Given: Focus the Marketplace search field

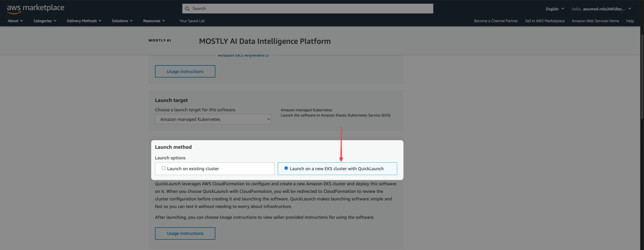Looking at the screenshot, I should point(308,9).
